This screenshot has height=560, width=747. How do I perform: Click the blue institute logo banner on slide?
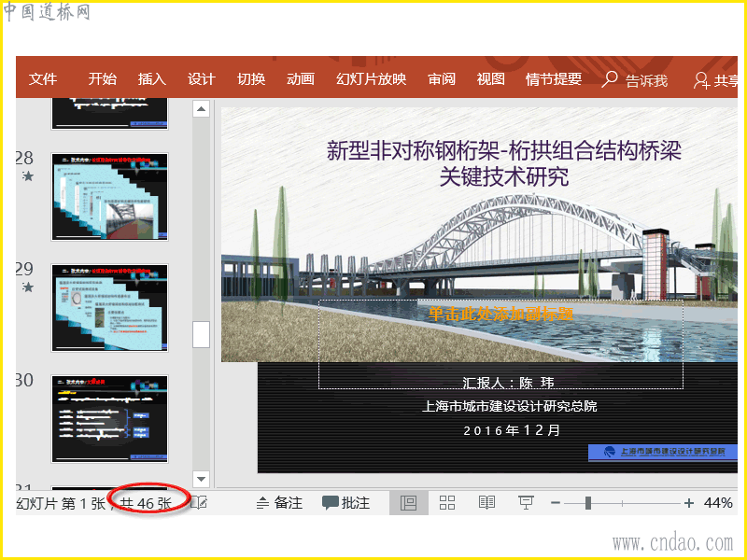tap(663, 452)
